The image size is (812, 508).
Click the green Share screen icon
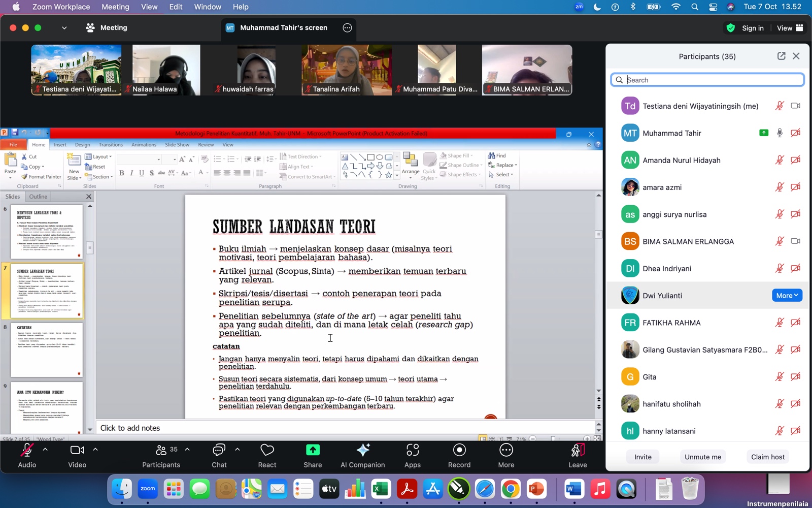pos(313,451)
